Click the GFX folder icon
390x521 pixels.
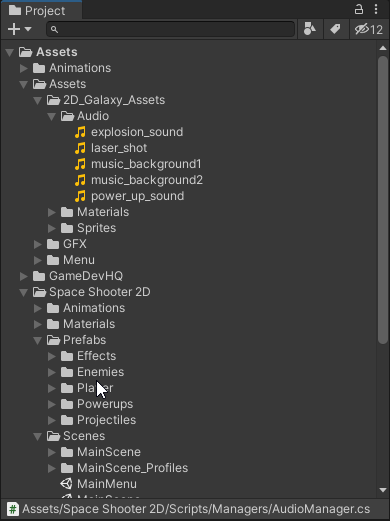53,244
